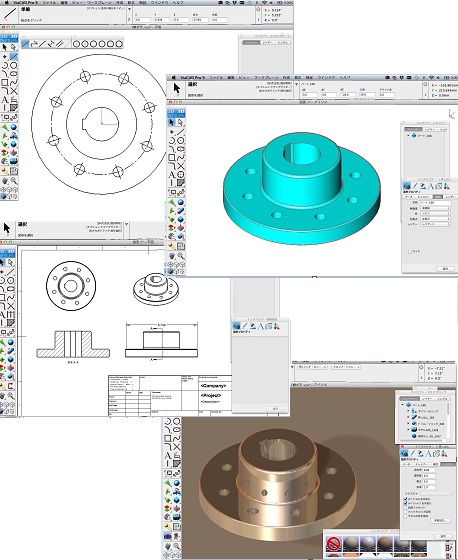Screen dimensions: 458x560
Task: Click the fill style icon in the cyan window inspector
Action: click(x=423, y=186)
